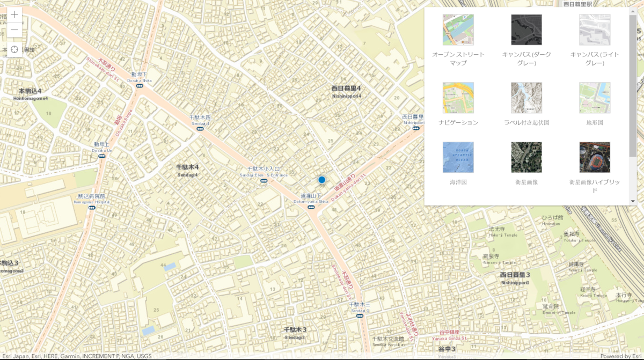Choose the 衛星画像ハイブリッド basemap

[x=595, y=157]
